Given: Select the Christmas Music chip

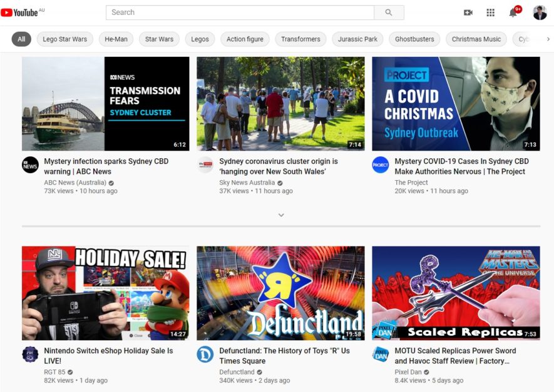Looking at the screenshot, I should click(x=476, y=39).
